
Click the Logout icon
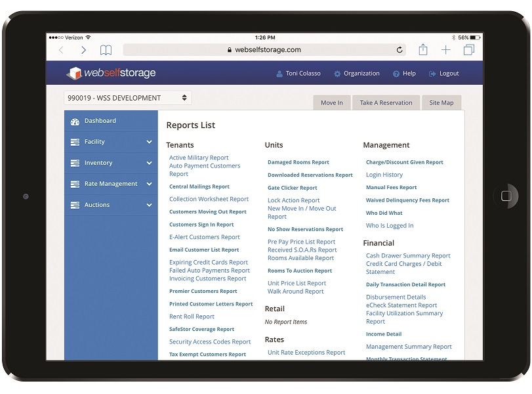pyautogui.click(x=433, y=74)
